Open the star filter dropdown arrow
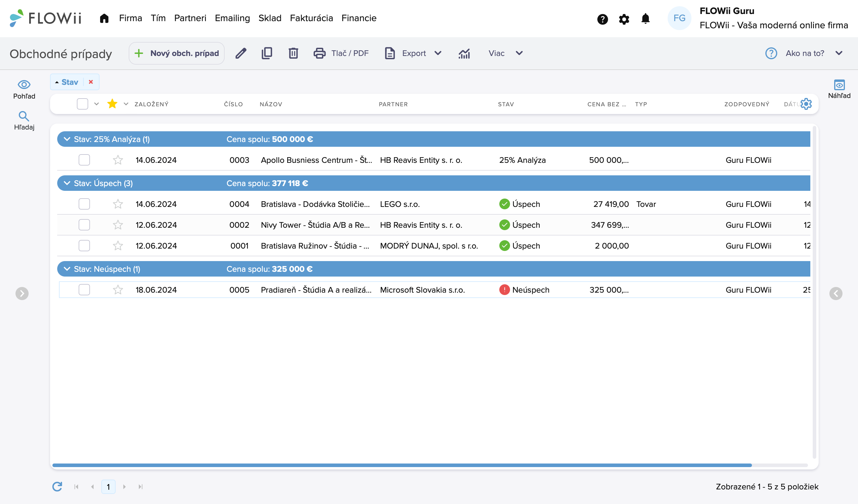 [x=126, y=104]
